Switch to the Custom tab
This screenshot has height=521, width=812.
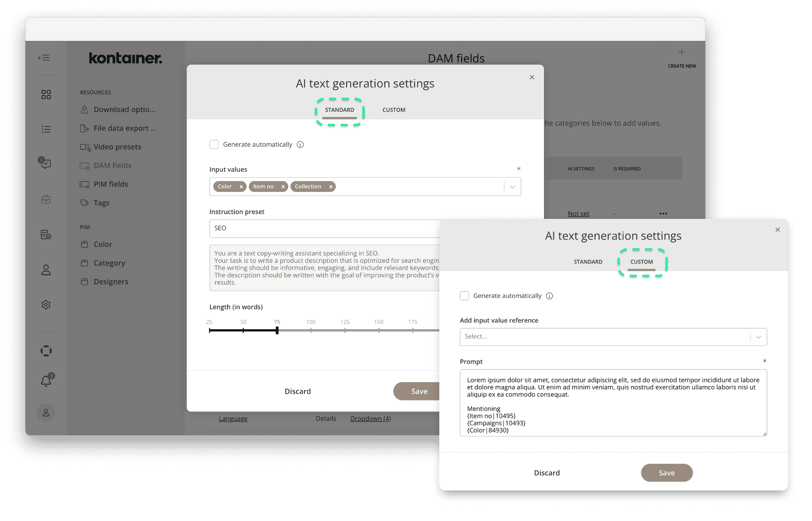point(642,262)
